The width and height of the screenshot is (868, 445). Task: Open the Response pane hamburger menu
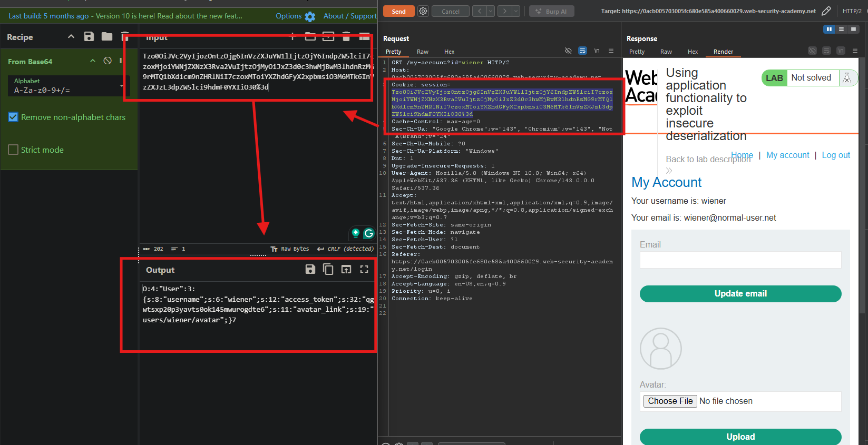pyautogui.click(x=855, y=51)
